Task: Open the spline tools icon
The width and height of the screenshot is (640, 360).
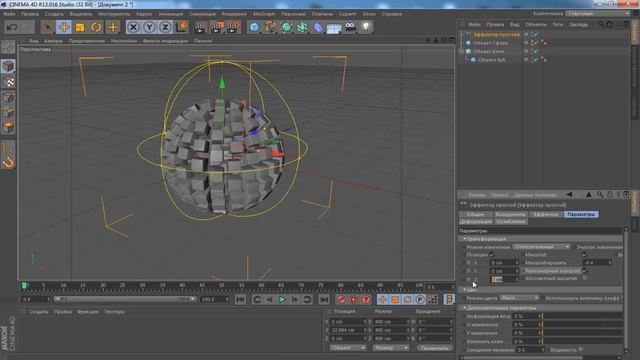Action: pyautogui.click(x=270, y=27)
